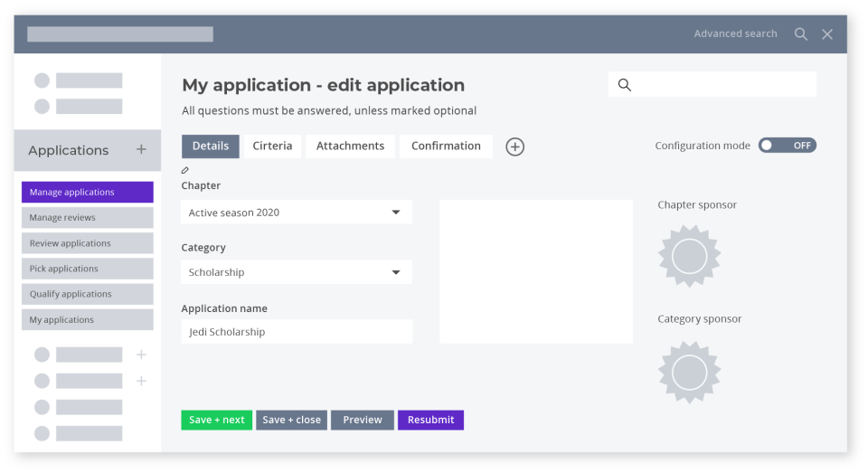
Task: Click the circled plus add-tab icon
Action: [514, 147]
